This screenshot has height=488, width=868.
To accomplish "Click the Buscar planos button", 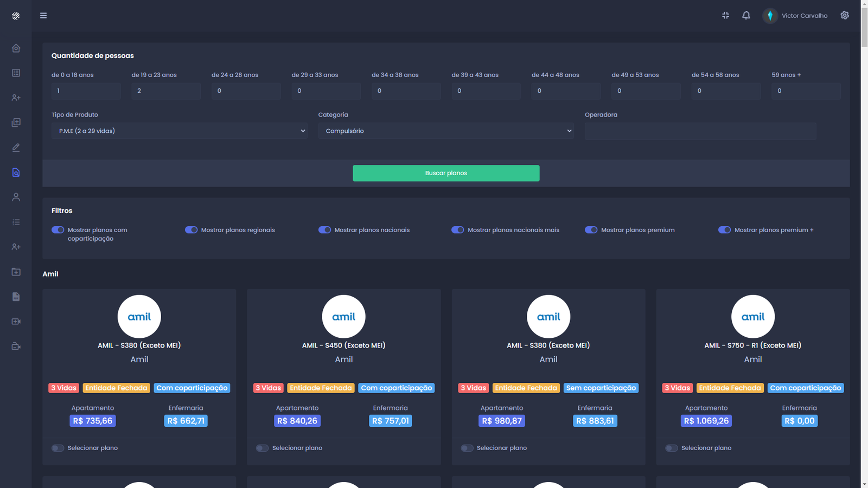I will (446, 173).
